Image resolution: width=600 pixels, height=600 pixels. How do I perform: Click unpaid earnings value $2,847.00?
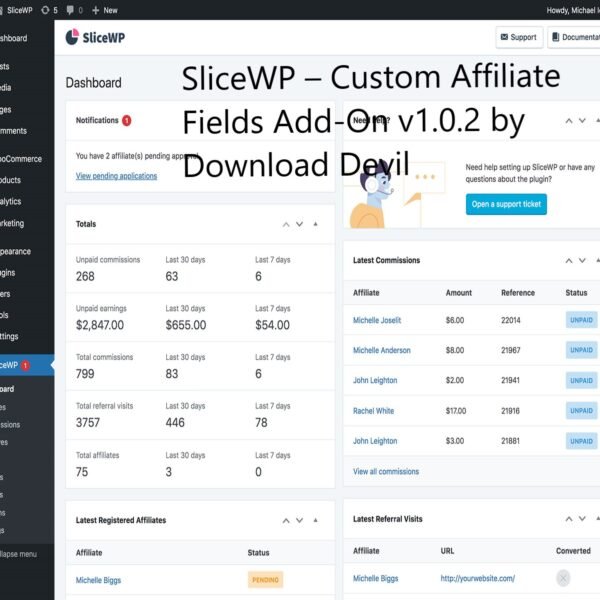click(100, 325)
